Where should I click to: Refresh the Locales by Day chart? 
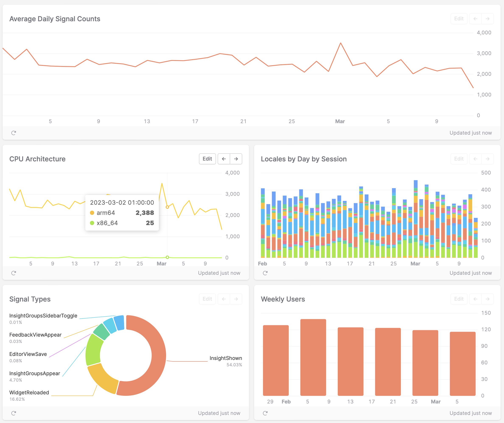pyautogui.click(x=265, y=273)
